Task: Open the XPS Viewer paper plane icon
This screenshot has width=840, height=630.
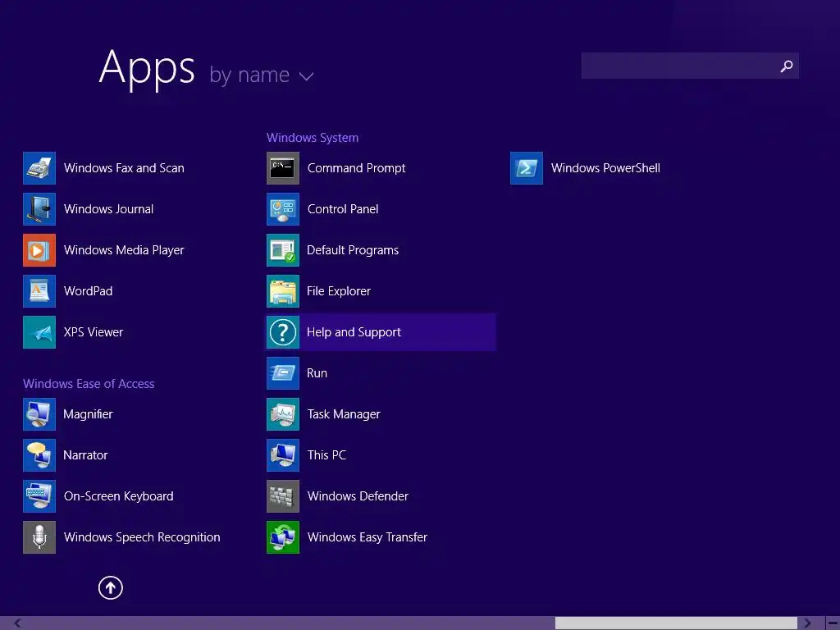Action: click(39, 332)
